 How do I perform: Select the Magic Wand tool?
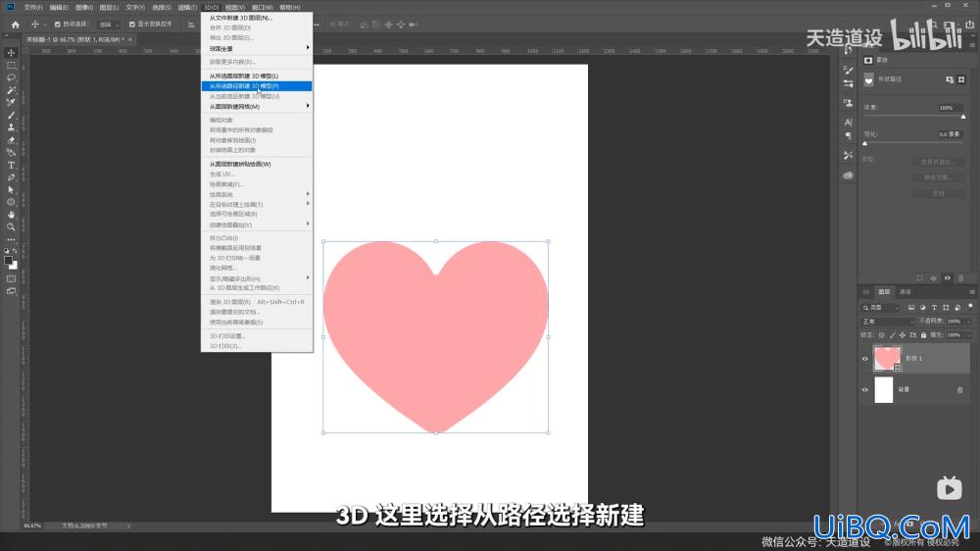[x=11, y=90]
